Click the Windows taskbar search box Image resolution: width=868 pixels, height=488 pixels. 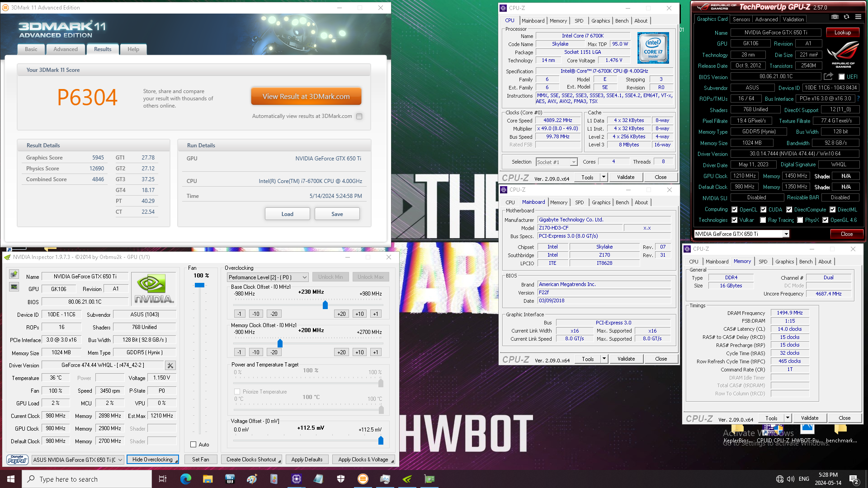(x=87, y=479)
